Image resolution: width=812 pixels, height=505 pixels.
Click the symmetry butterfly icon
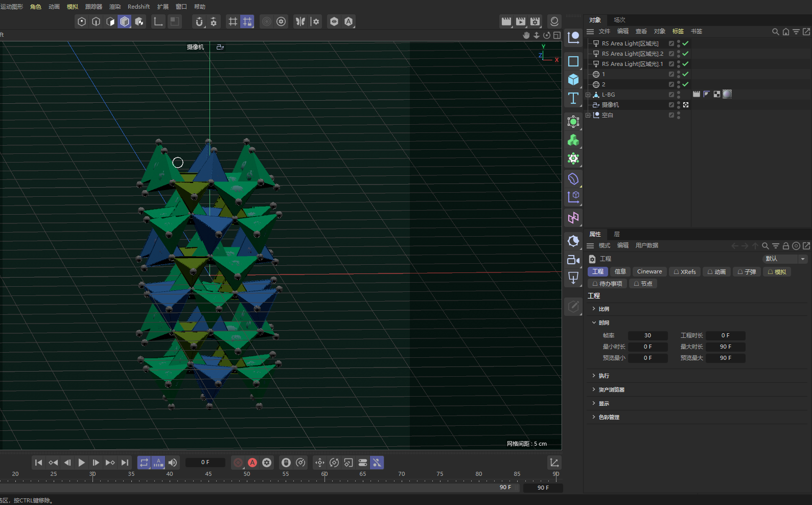coord(300,21)
